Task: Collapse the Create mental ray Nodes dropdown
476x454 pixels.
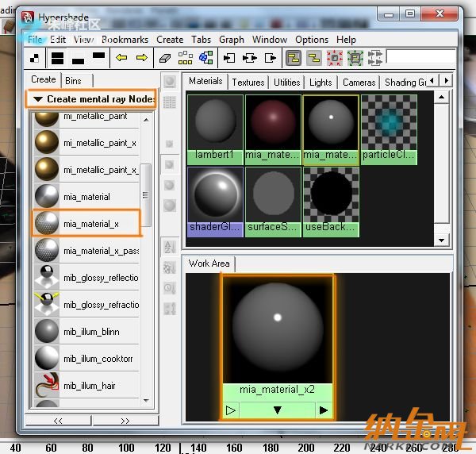Action: coord(37,99)
